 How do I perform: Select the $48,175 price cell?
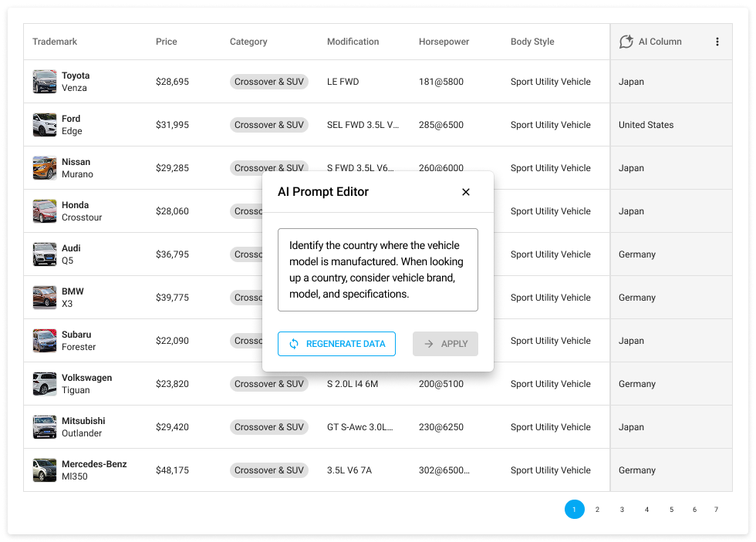tap(172, 470)
